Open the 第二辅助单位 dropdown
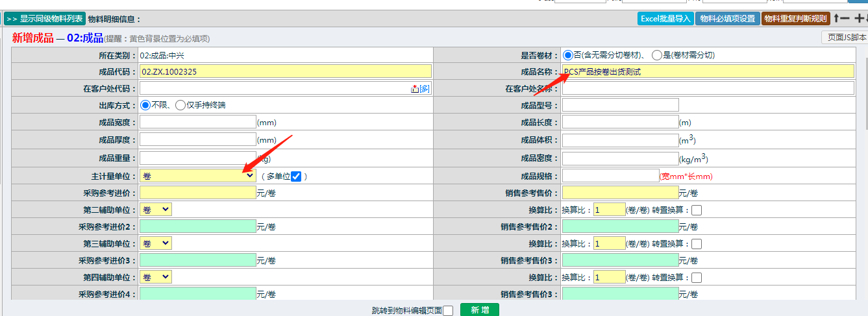This screenshot has width=868, height=316. (x=156, y=210)
